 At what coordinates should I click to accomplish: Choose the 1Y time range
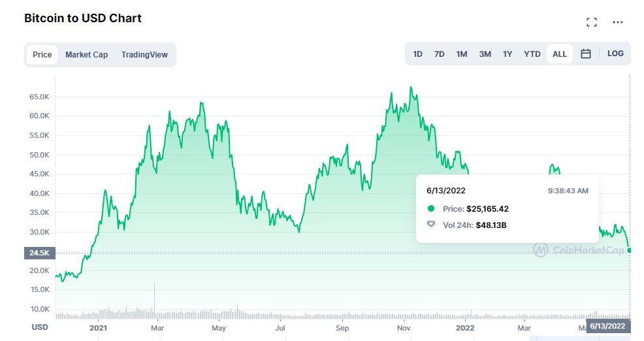click(507, 54)
